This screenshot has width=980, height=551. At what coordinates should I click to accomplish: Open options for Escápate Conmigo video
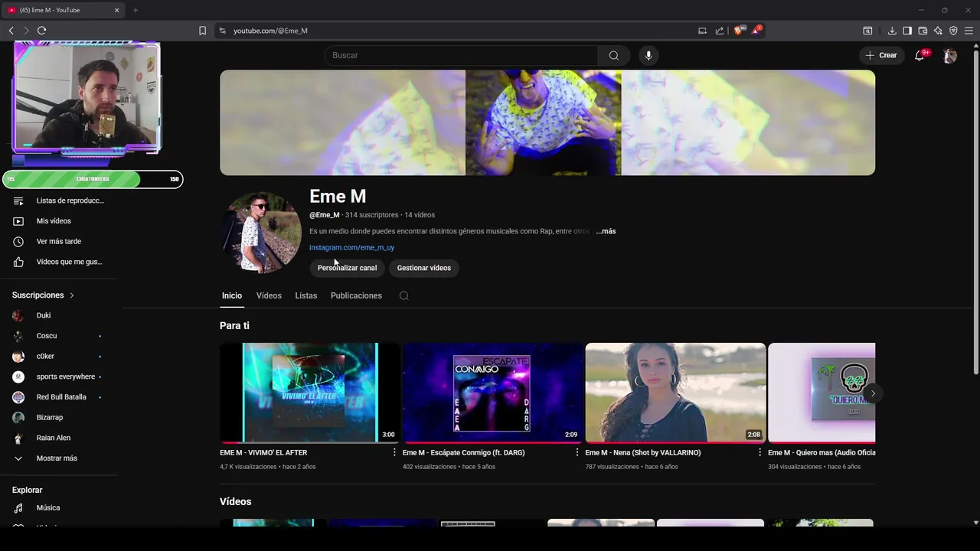tap(577, 452)
